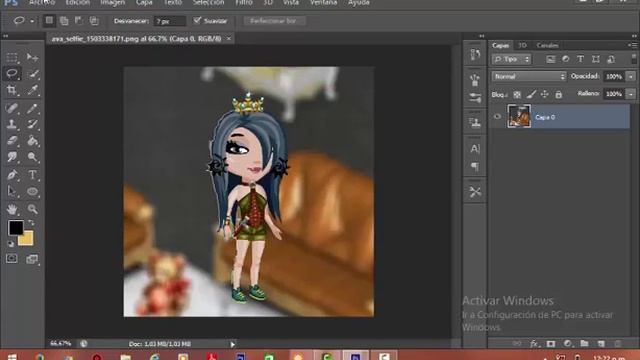Select the Rectangular Marquee tool

point(12,57)
